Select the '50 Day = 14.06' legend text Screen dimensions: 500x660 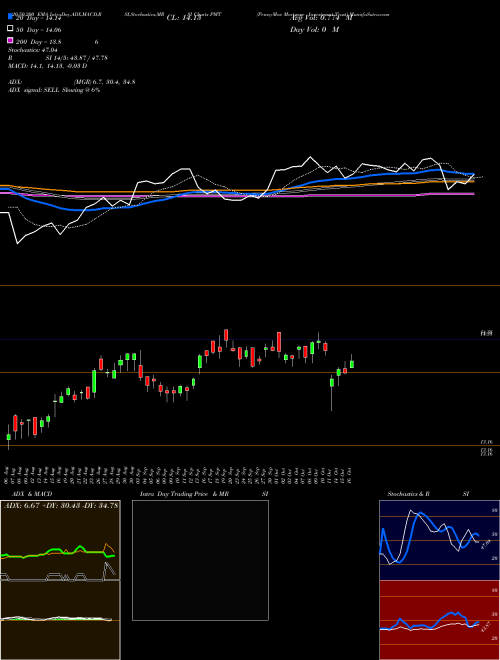[x=39, y=30]
